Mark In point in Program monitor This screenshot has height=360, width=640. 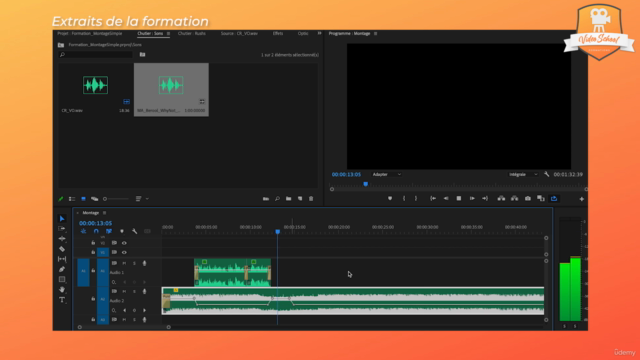click(404, 198)
